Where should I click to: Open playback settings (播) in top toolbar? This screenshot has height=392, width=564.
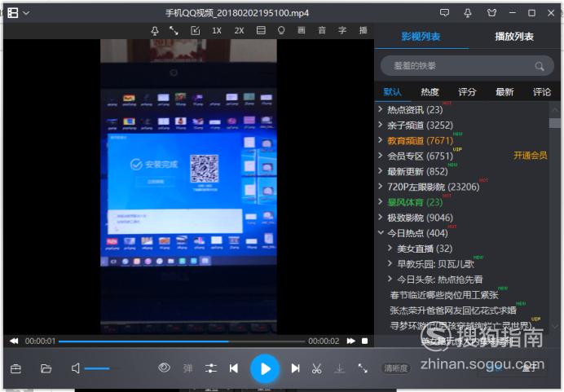point(363,31)
